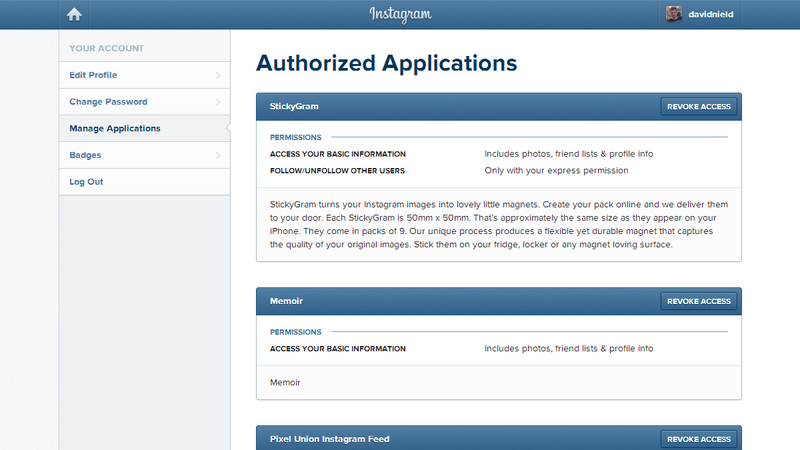Click StickyGram's PERMISSIONS label
Viewport: 800px width, 450px height.
point(295,137)
